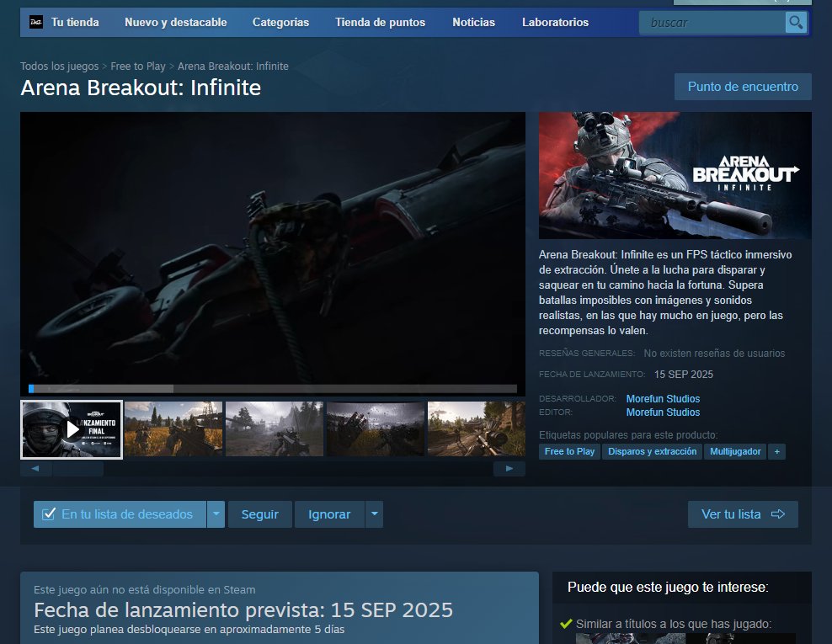Click Ver tu lista button
This screenshot has height=644, width=832.
point(743,514)
